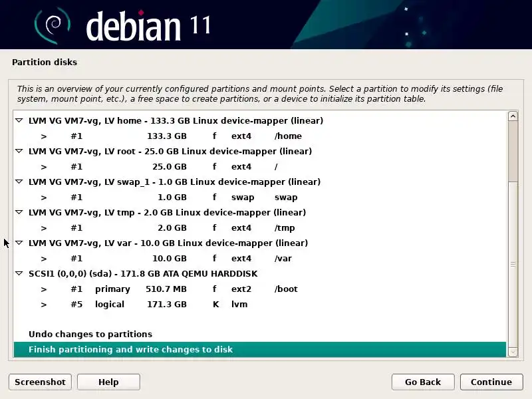
Task: Click the Debian swirl logo
Action: pos(53,25)
